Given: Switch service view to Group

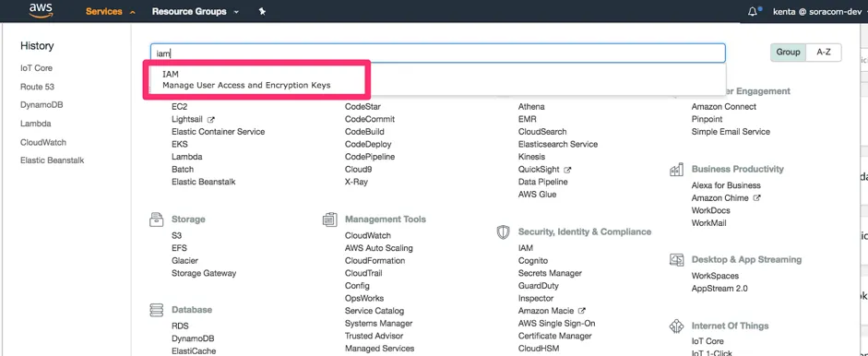Looking at the screenshot, I should 789,52.
